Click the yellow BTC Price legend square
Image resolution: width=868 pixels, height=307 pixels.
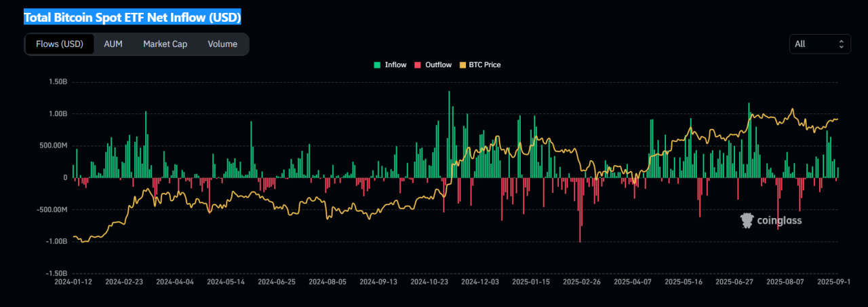(x=463, y=65)
